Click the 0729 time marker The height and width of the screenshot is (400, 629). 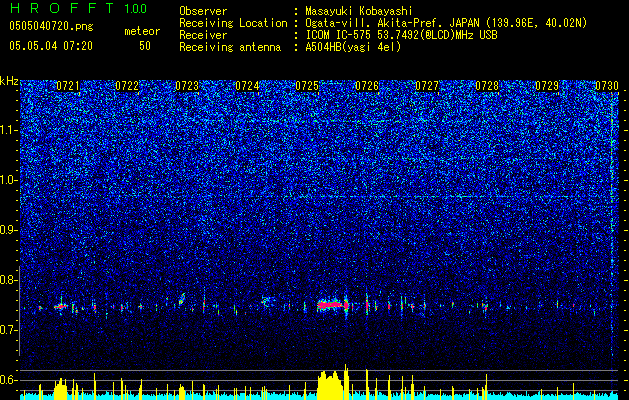[x=547, y=86]
